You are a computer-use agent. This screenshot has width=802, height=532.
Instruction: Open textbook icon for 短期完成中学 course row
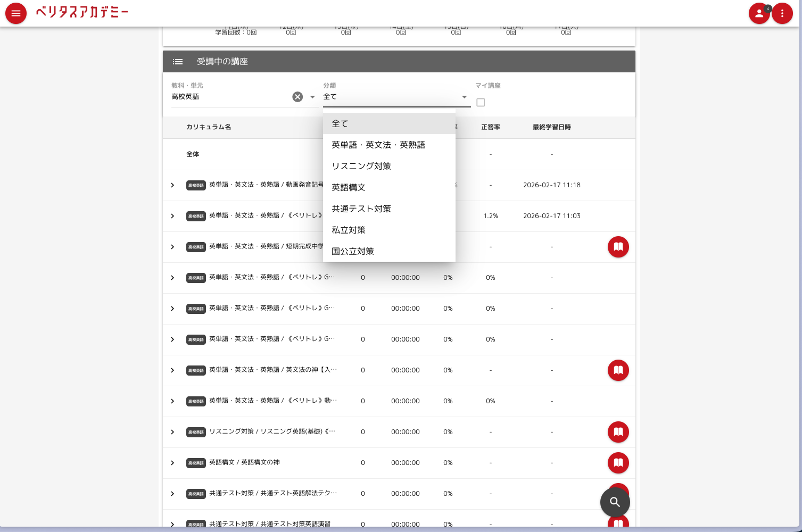click(618, 247)
